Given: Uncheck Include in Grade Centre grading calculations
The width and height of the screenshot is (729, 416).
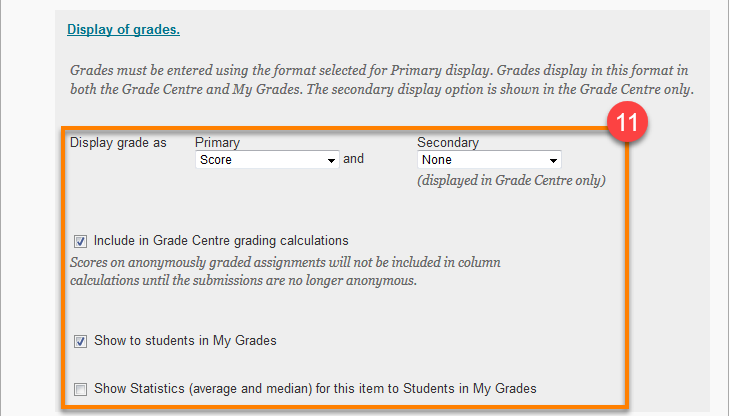Looking at the screenshot, I should click(x=80, y=241).
